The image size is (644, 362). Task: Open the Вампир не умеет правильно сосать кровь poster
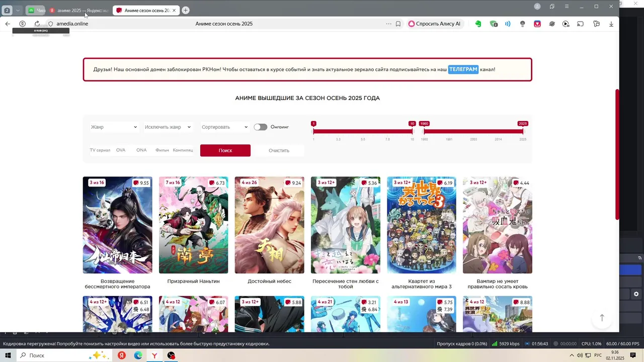(x=498, y=225)
